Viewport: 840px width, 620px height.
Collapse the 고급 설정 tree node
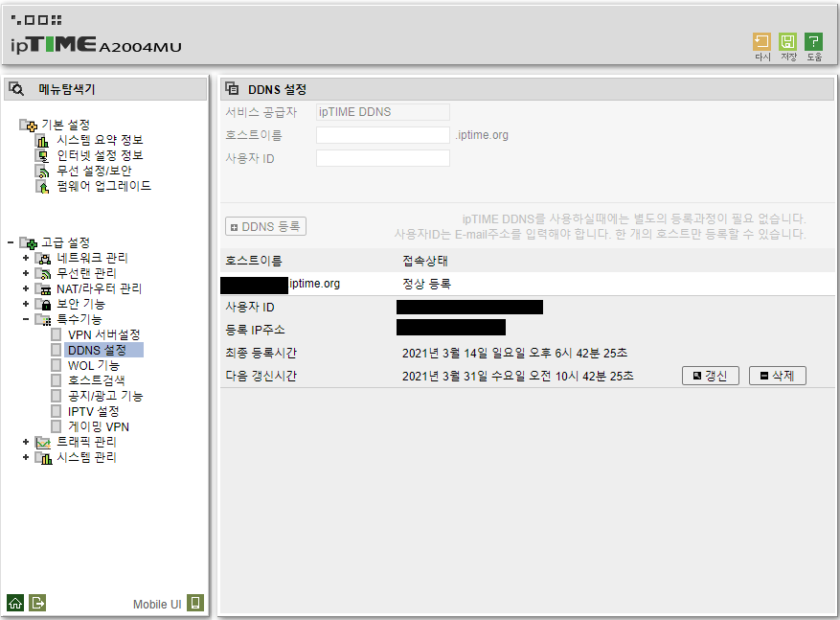[x=11, y=242]
